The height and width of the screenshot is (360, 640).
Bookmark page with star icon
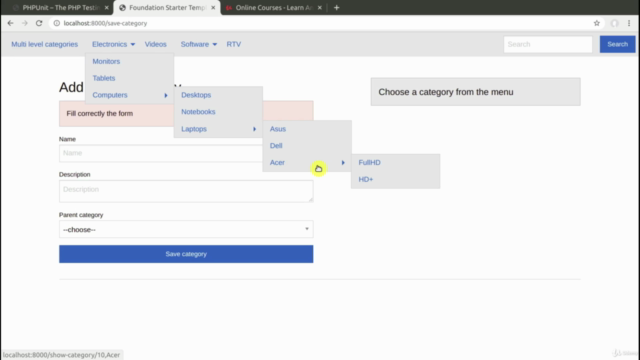click(597, 23)
